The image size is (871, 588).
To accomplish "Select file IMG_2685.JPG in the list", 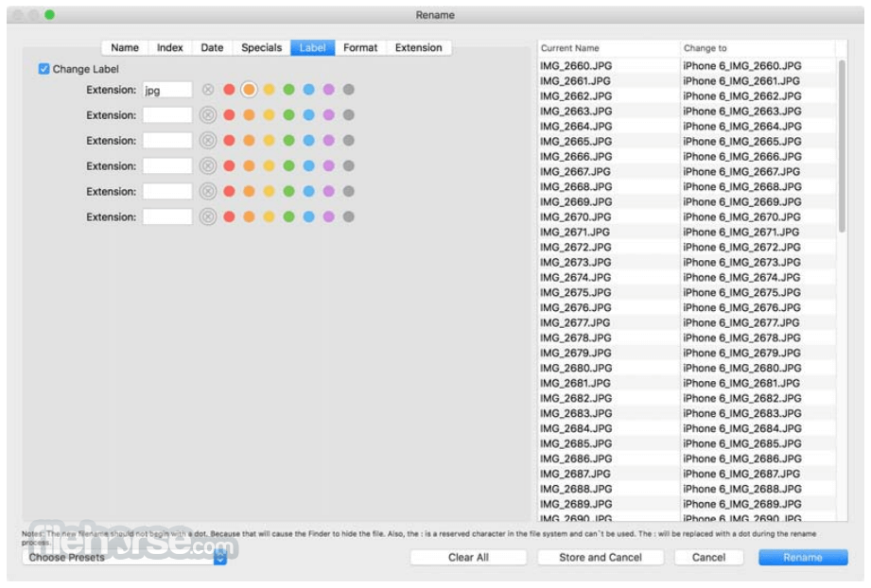I will pos(576,443).
